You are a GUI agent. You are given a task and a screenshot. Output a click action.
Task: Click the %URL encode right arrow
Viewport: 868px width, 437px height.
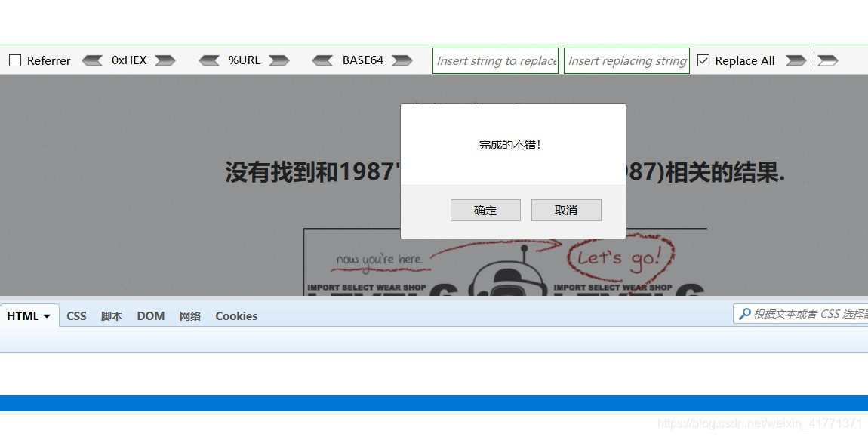pos(279,60)
